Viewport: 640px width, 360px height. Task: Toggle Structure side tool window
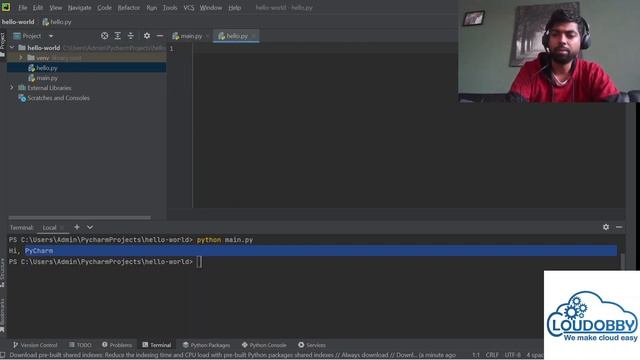(x=3, y=273)
